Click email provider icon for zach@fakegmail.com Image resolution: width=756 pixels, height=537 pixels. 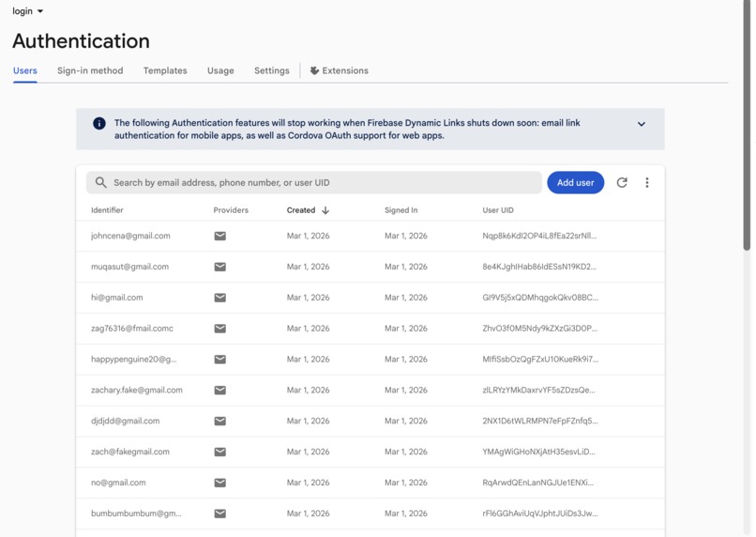[x=219, y=453]
